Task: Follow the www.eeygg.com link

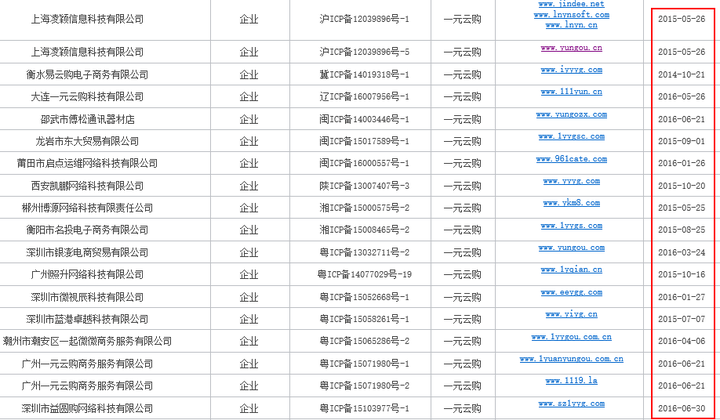Action: [571, 292]
